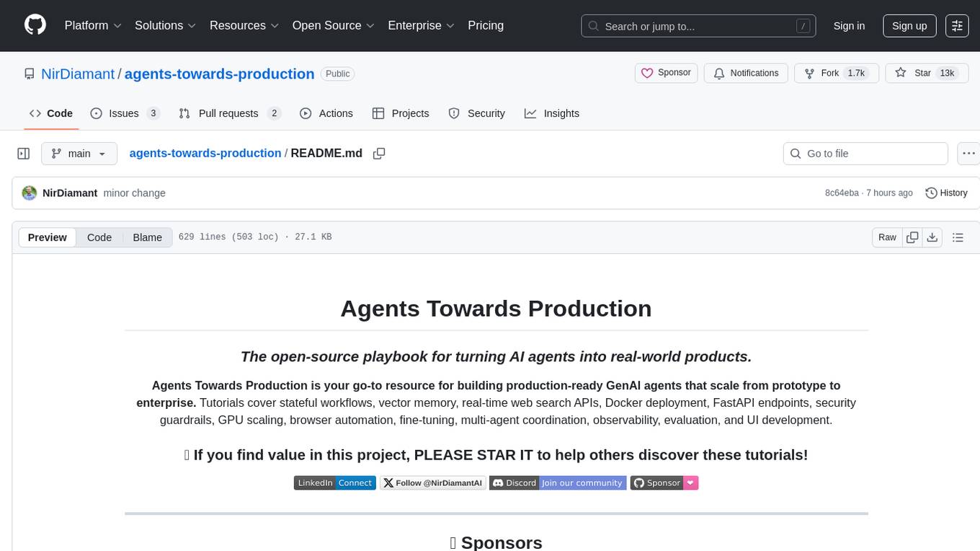Open the Pricing page
This screenshot has width=980, height=551.
[486, 25]
